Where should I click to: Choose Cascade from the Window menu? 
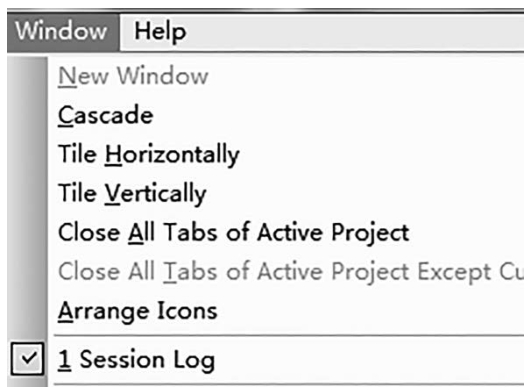point(105,115)
